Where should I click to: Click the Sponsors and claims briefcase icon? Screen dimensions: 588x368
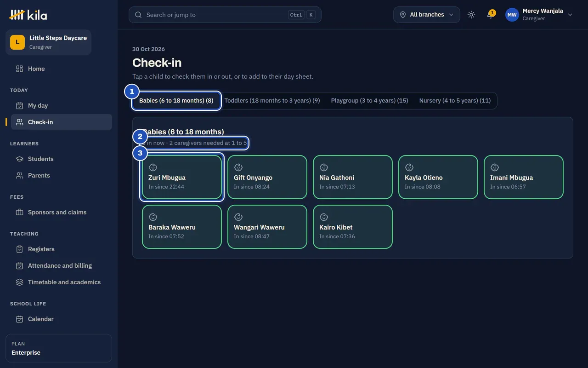[x=19, y=213]
